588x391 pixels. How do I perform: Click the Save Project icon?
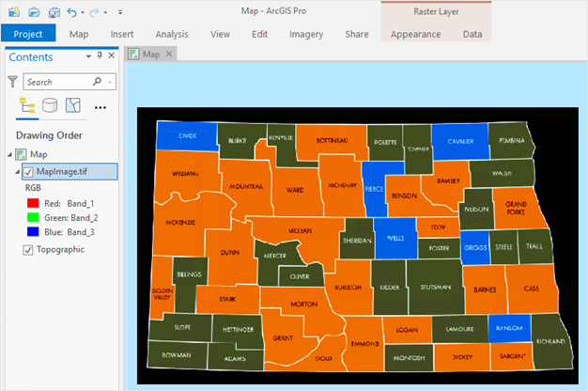pyautogui.click(x=54, y=12)
